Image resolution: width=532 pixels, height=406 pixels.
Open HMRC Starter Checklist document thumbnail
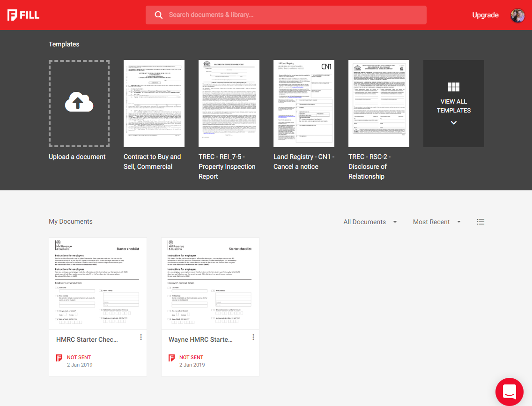click(x=98, y=283)
